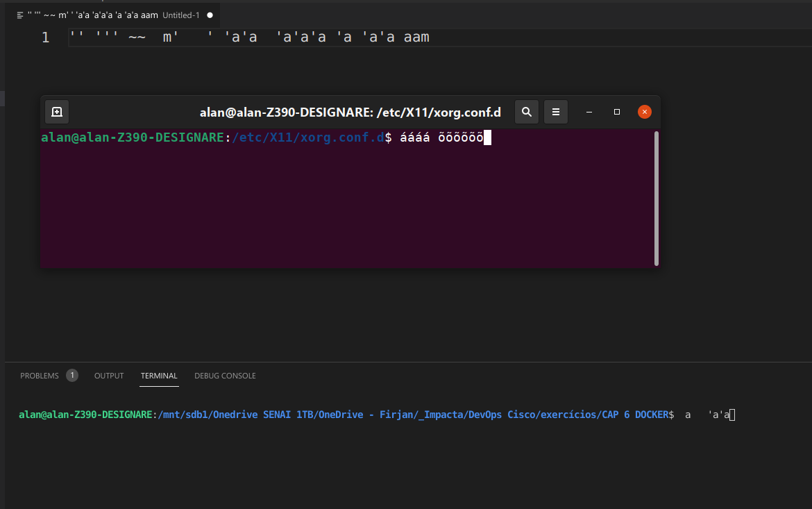Viewport: 812px width, 509px height.
Task: Close the alan@alan-Z390-DESIGNARE terminal window
Action: click(x=645, y=112)
